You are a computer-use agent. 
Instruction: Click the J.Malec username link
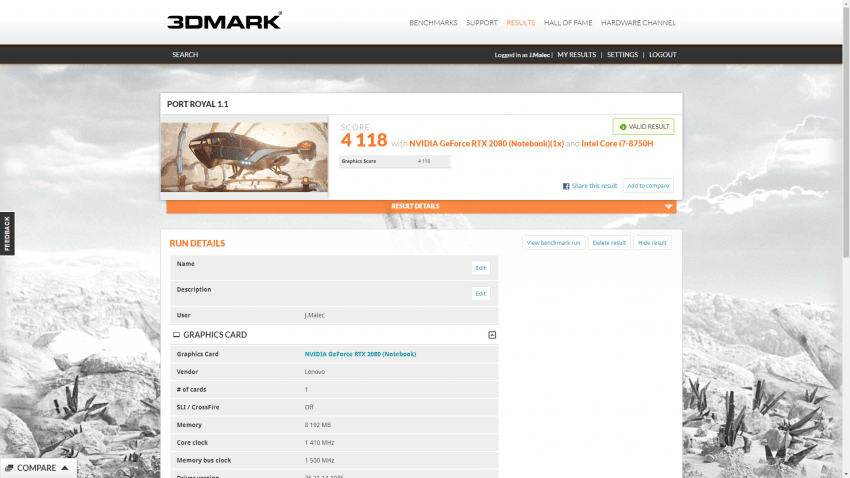click(x=539, y=55)
